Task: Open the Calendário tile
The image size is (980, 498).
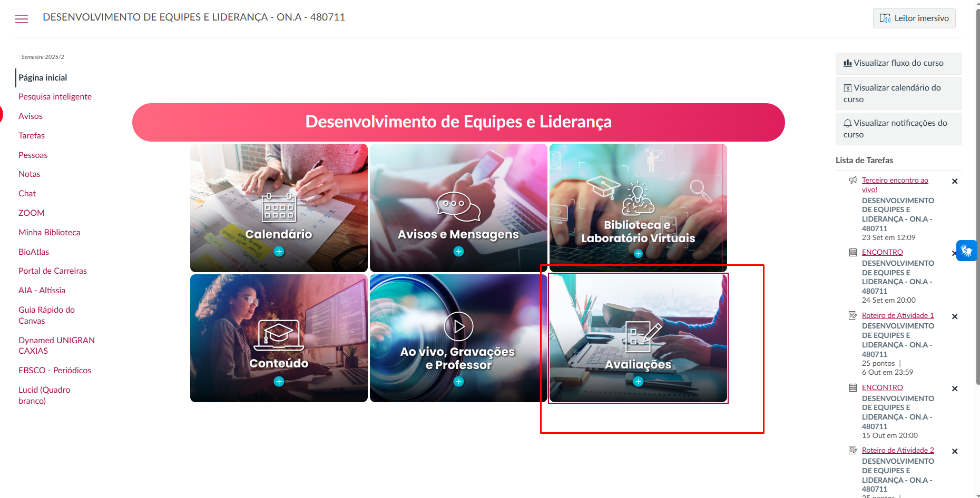Action: 279,207
